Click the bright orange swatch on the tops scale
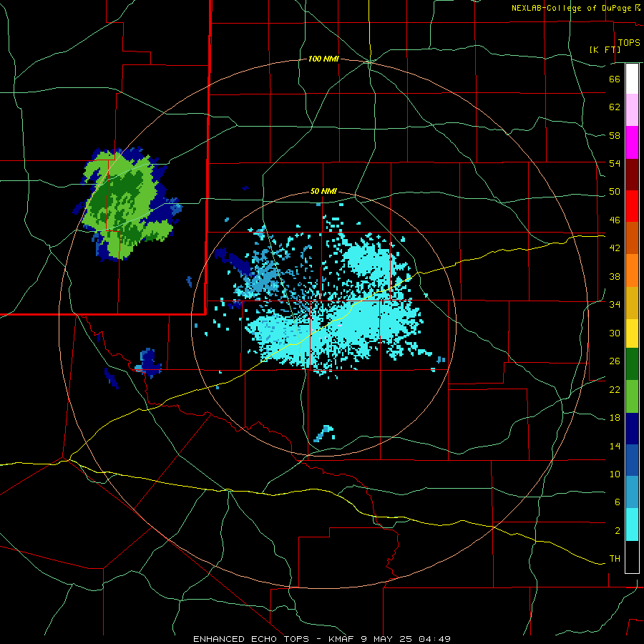The width and height of the screenshot is (644, 644). coord(632,270)
